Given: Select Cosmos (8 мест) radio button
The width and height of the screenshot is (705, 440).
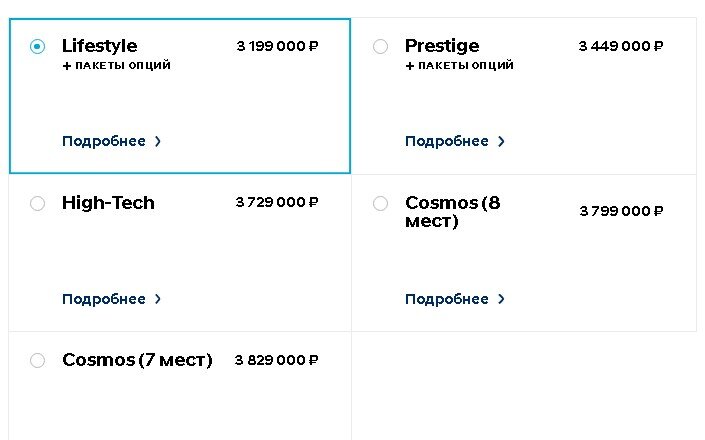Looking at the screenshot, I should (380, 203).
